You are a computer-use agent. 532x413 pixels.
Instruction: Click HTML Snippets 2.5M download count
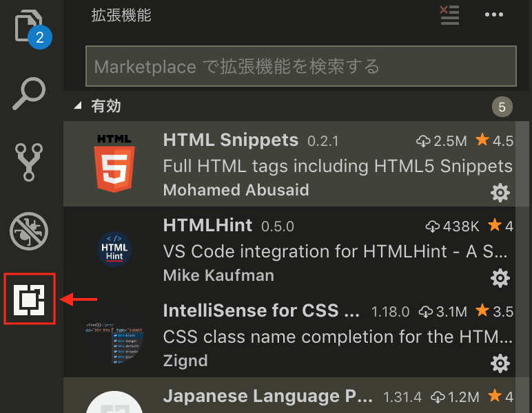coord(442,141)
